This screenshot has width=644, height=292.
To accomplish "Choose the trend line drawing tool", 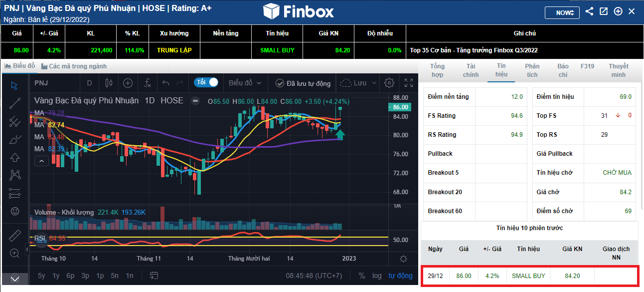I will (15, 103).
